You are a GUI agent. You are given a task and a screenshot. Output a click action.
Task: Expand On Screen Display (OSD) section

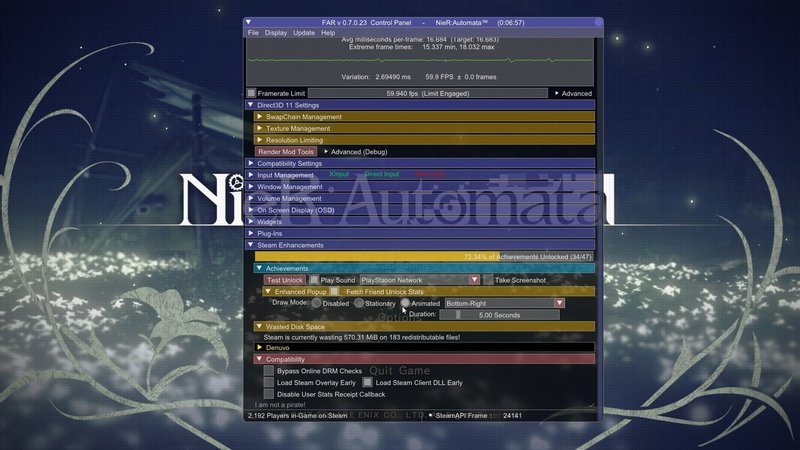tap(421, 210)
